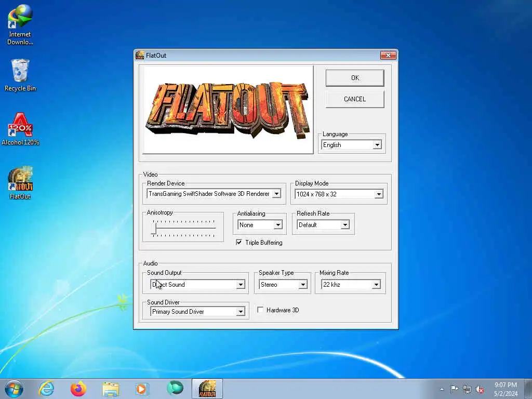Activate the FlatOut taskbar button
Viewport: 532px width, 399px height.
click(207, 389)
